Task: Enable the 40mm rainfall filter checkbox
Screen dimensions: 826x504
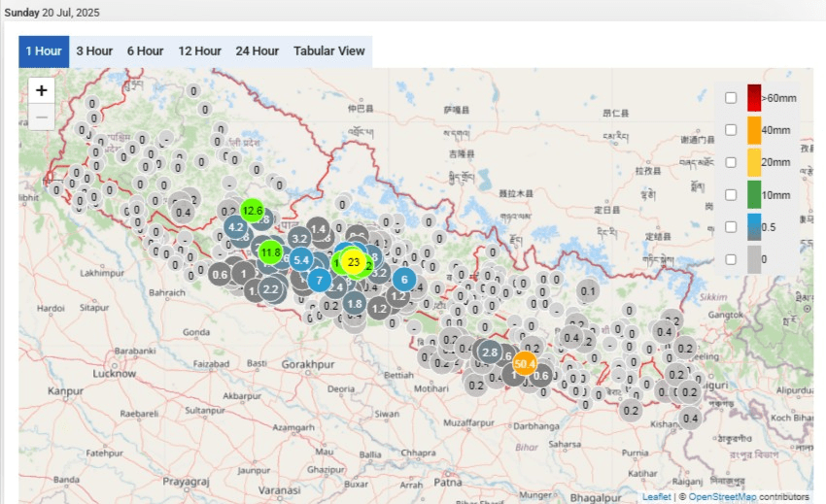Action: pos(731,129)
